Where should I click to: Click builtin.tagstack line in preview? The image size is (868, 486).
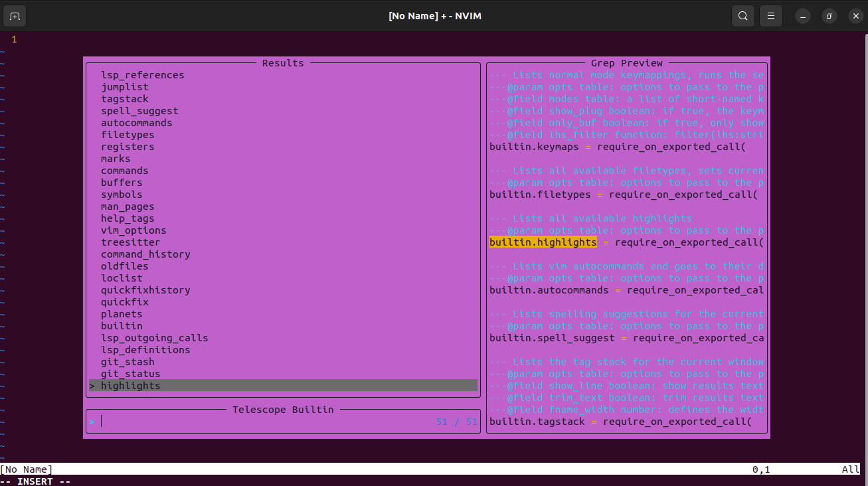tap(621, 422)
